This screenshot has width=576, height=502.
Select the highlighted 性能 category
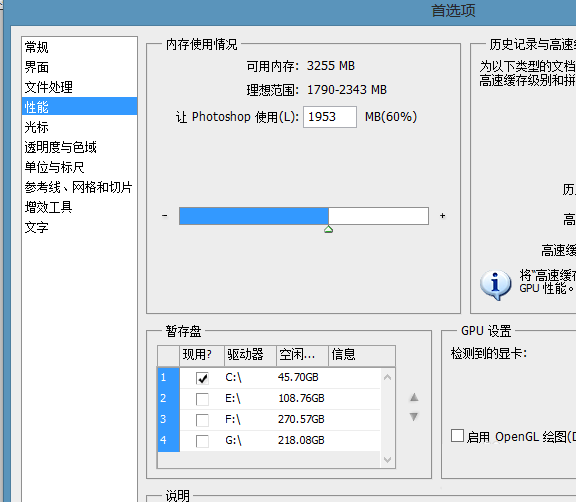pos(79,106)
